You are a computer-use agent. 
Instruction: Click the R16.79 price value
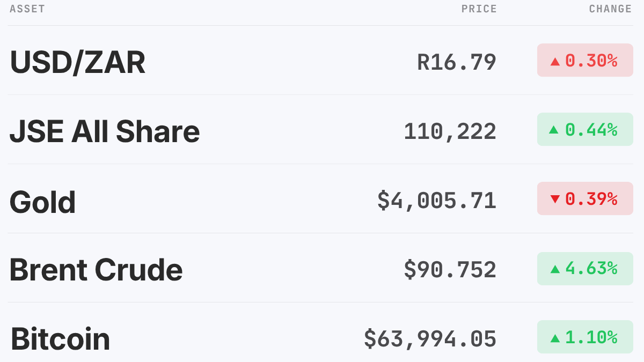click(457, 62)
